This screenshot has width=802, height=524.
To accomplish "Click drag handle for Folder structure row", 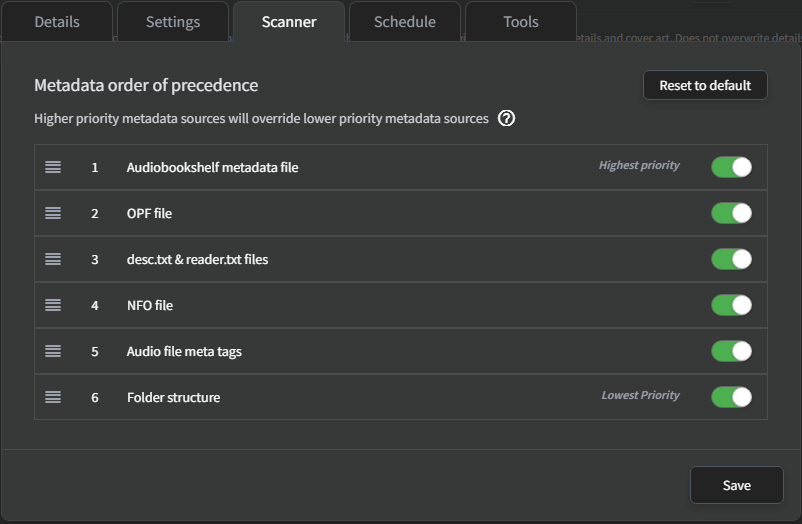I will pyautogui.click(x=53, y=397).
